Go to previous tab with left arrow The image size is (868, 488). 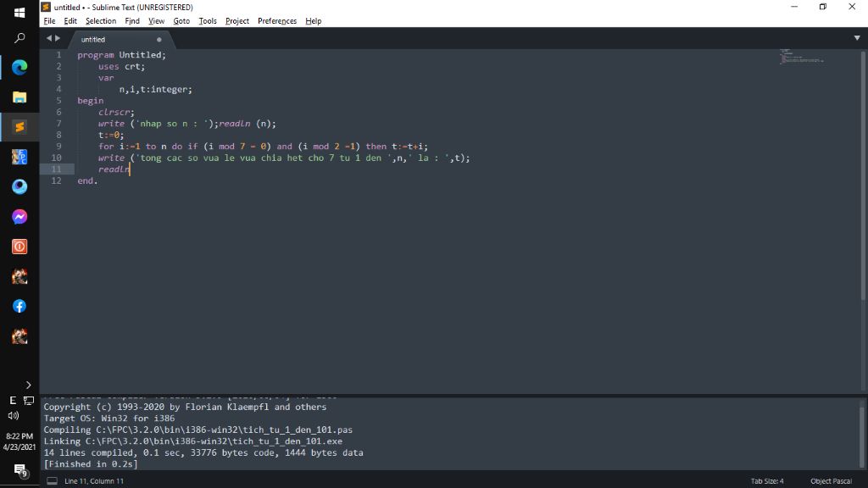[x=48, y=38]
